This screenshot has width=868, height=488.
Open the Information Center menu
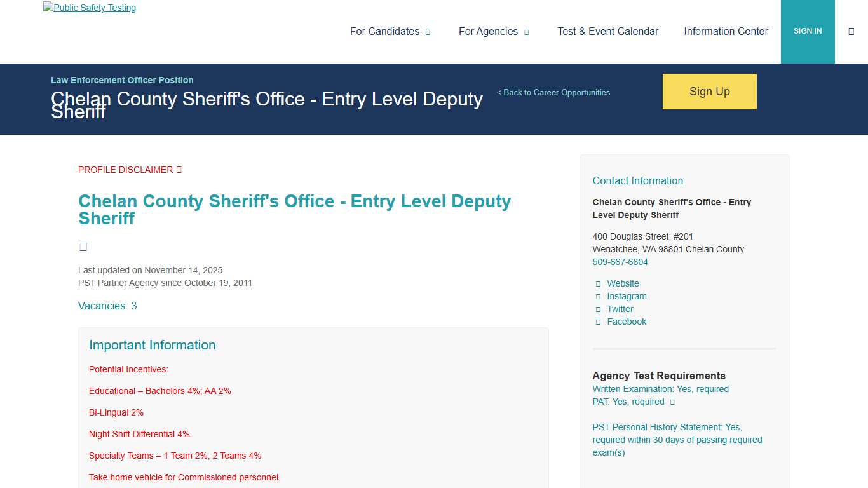point(726,31)
